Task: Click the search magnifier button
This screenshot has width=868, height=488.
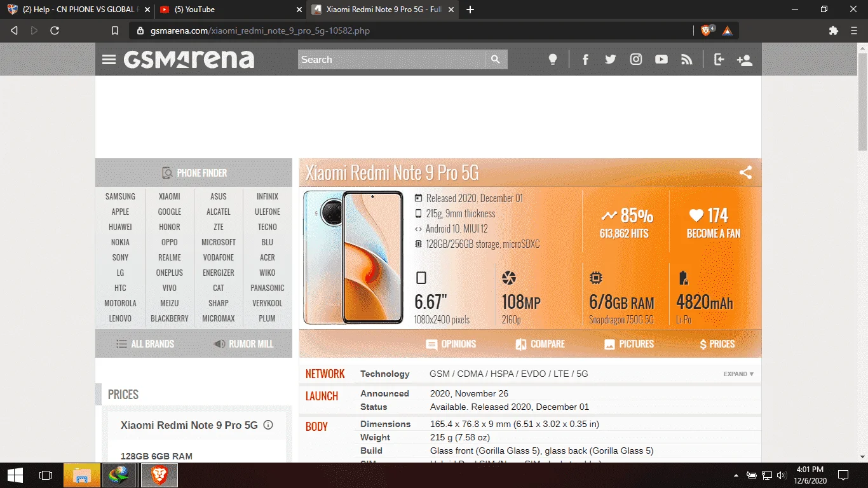Action: [496, 59]
